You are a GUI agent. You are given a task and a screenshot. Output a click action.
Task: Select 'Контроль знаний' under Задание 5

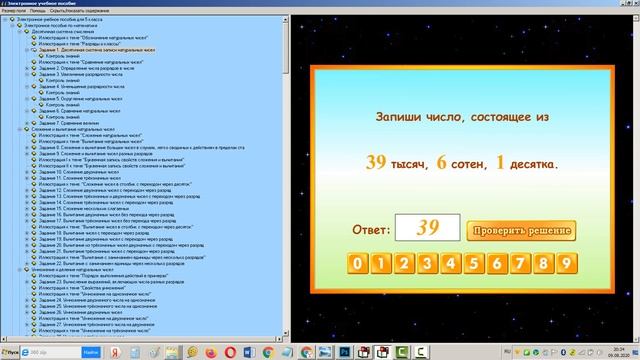pyautogui.click(x=62, y=105)
